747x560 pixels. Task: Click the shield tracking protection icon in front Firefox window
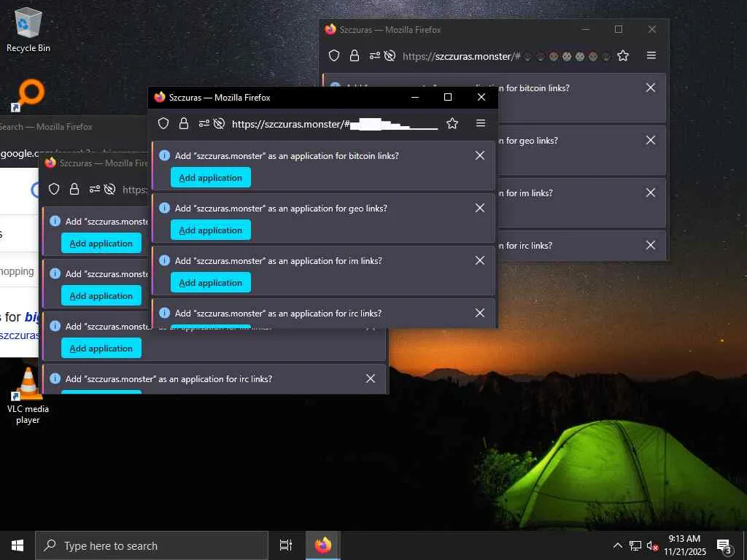163,124
